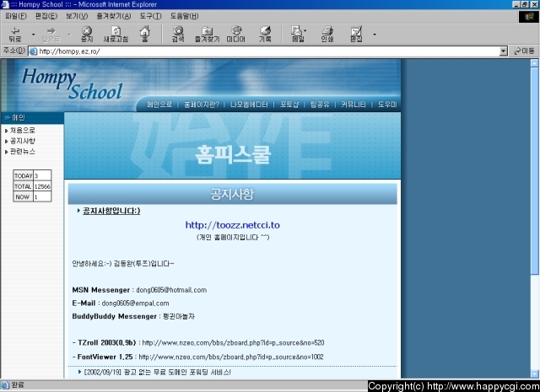
Task: Open the 도움말(H) menu
Action: pyautogui.click(x=184, y=16)
